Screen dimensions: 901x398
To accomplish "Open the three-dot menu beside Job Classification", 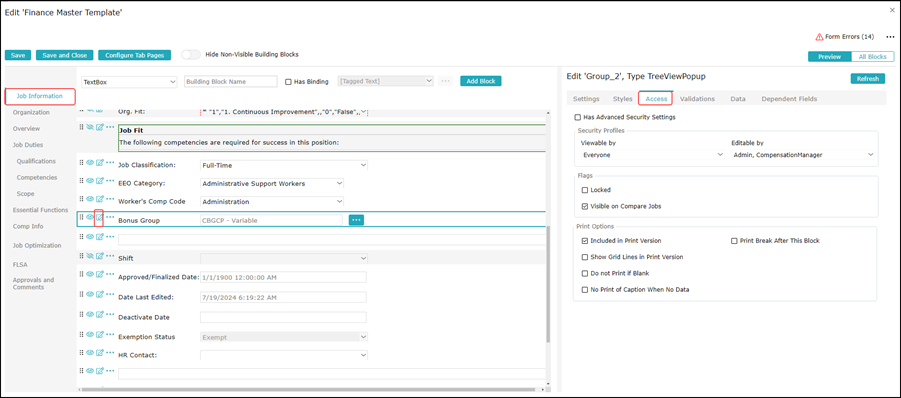I will 110,164.
